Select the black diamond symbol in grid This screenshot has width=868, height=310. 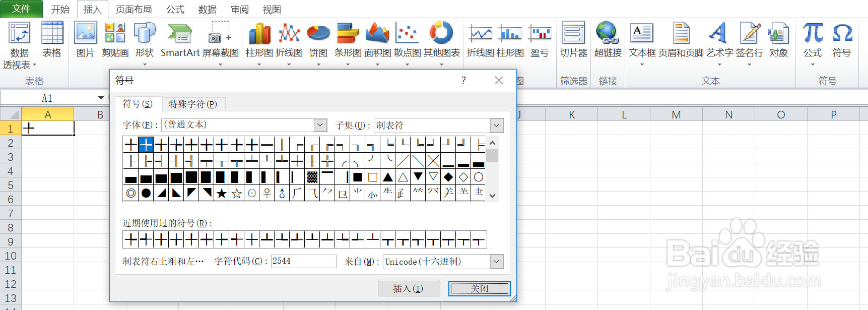(448, 177)
